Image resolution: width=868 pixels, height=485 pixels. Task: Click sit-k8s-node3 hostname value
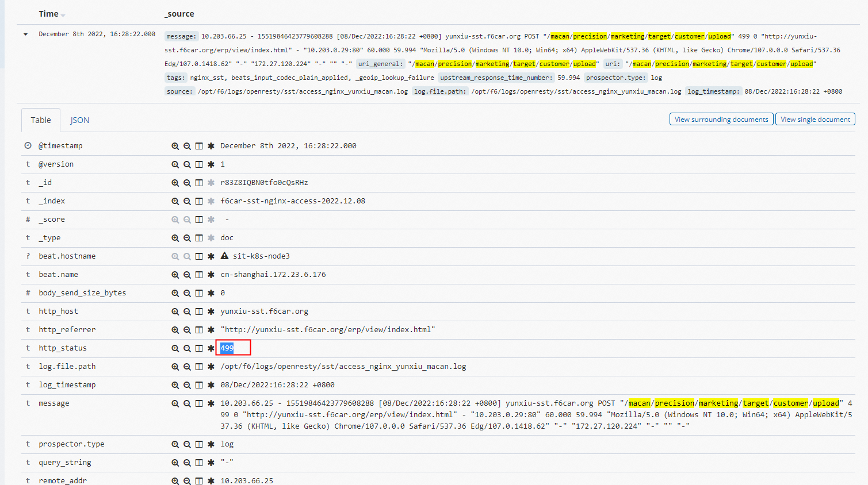261,256
